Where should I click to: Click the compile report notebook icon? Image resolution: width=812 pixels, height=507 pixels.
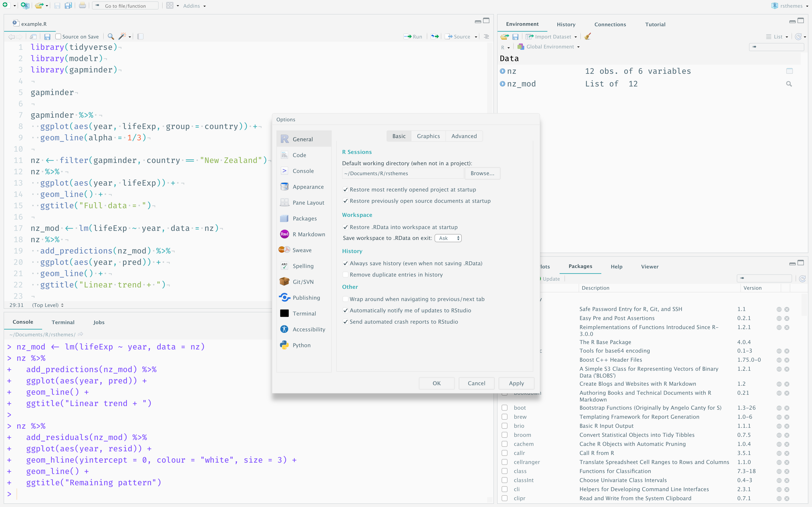click(x=140, y=36)
